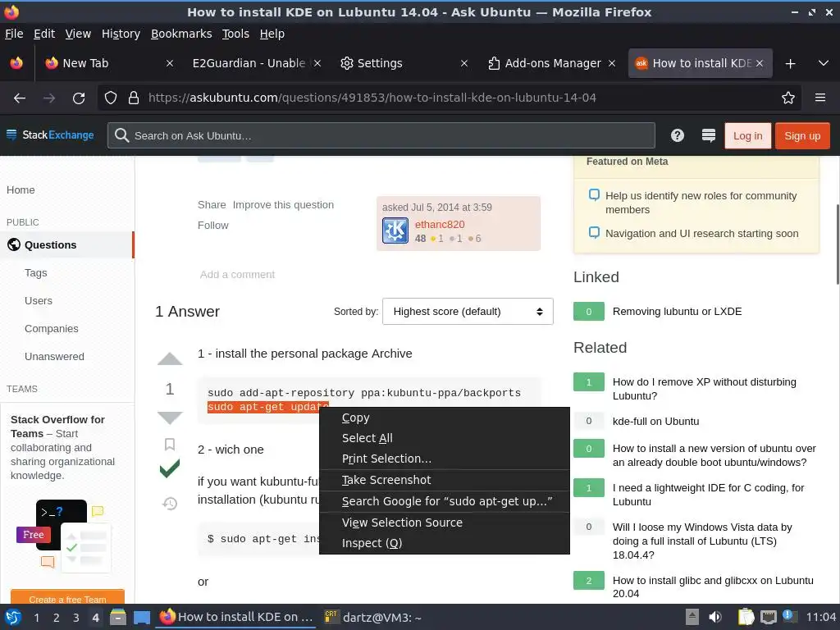Choose Print Selection in context menu

point(444,459)
